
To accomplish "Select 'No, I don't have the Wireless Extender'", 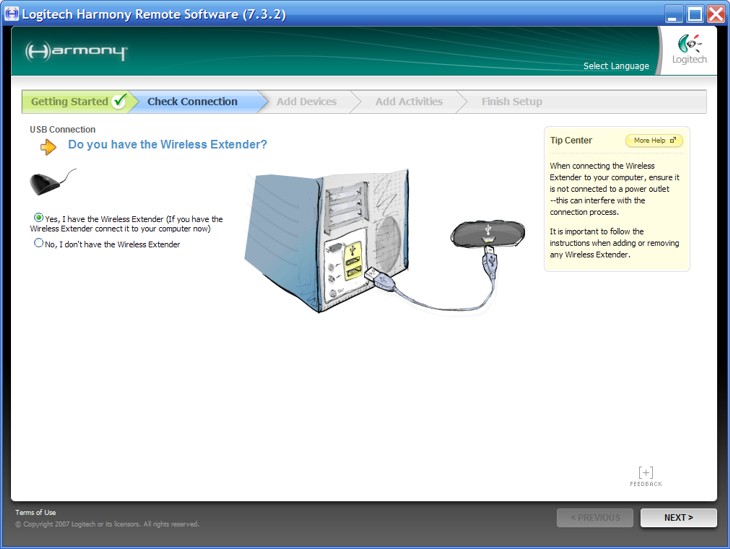I will coord(39,243).
